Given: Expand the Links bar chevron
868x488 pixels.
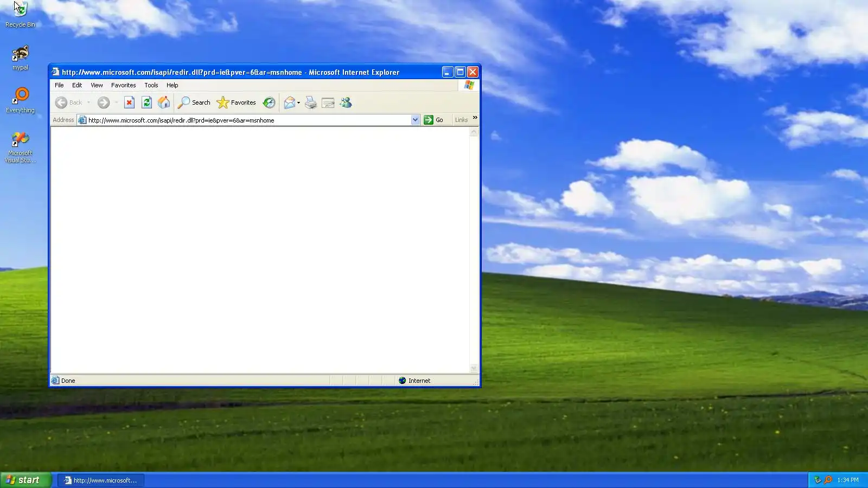Looking at the screenshot, I should tap(475, 118).
